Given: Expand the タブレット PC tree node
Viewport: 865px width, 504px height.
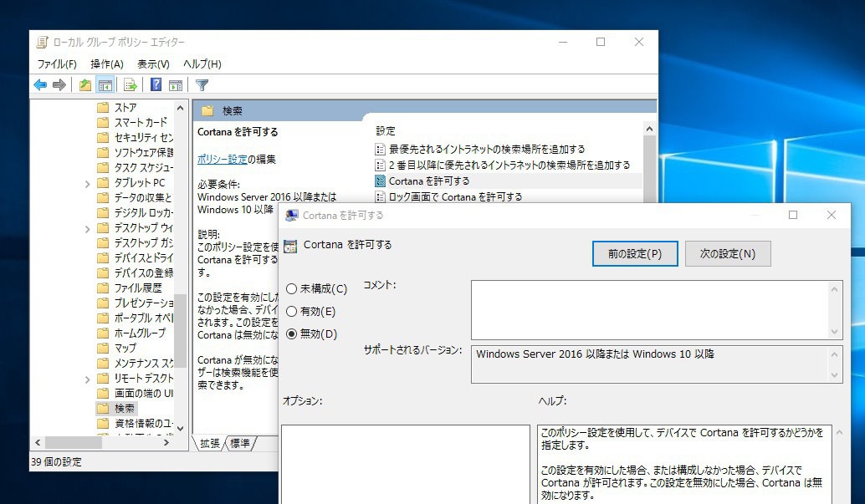Looking at the screenshot, I should pyautogui.click(x=87, y=184).
